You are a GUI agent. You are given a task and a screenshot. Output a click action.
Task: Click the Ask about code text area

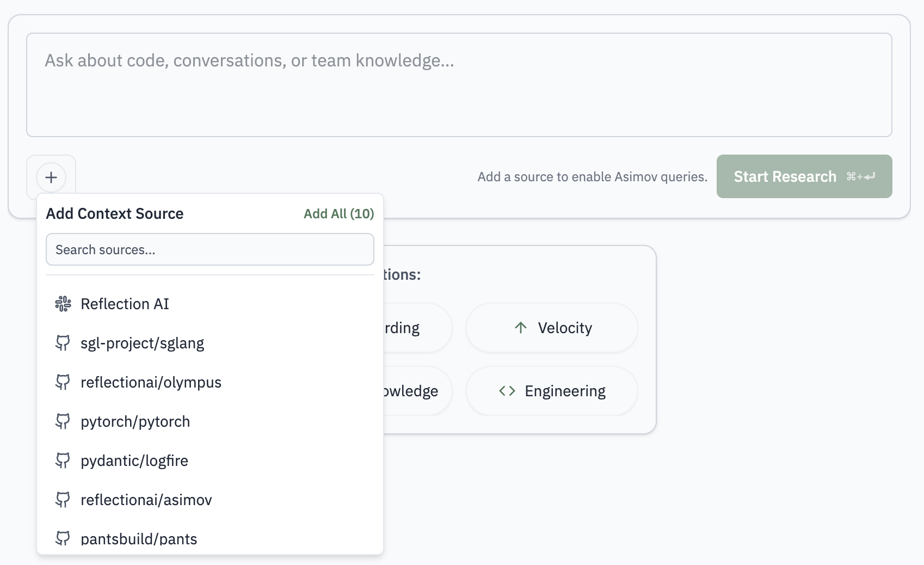tap(459, 85)
